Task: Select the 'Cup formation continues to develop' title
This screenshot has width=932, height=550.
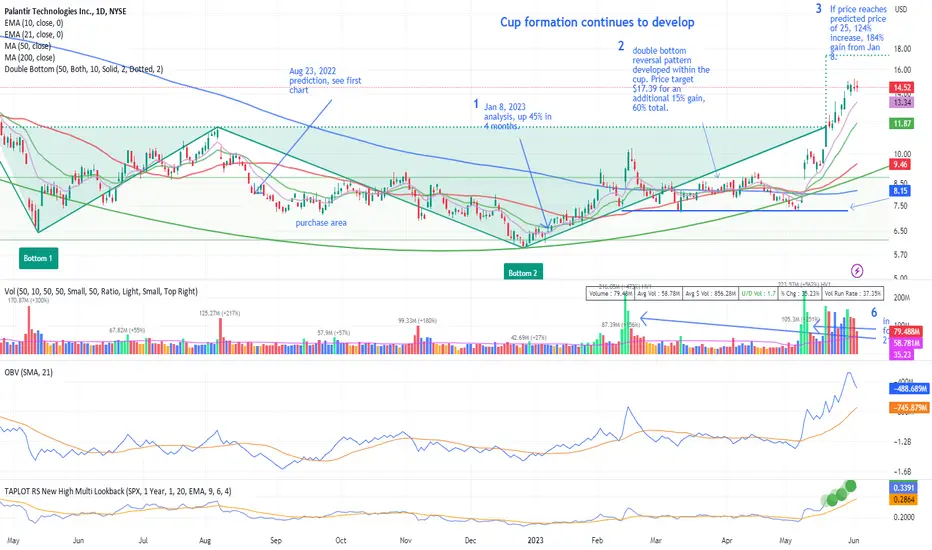Action: [x=597, y=23]
